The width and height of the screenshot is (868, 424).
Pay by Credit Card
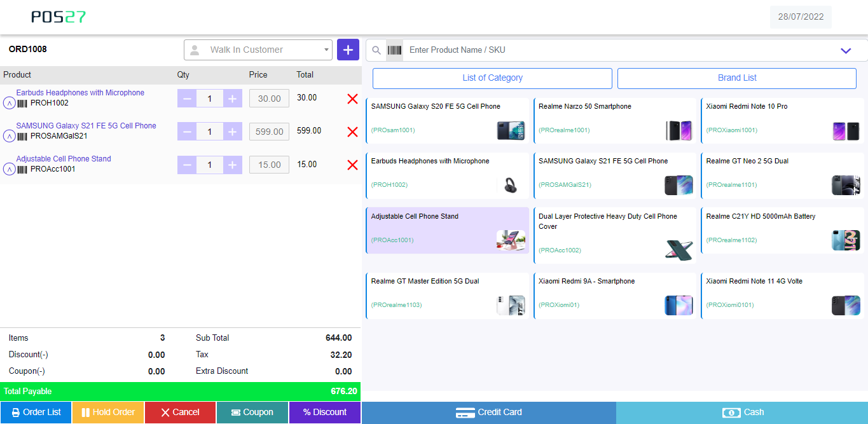click(x=489, y=413)
